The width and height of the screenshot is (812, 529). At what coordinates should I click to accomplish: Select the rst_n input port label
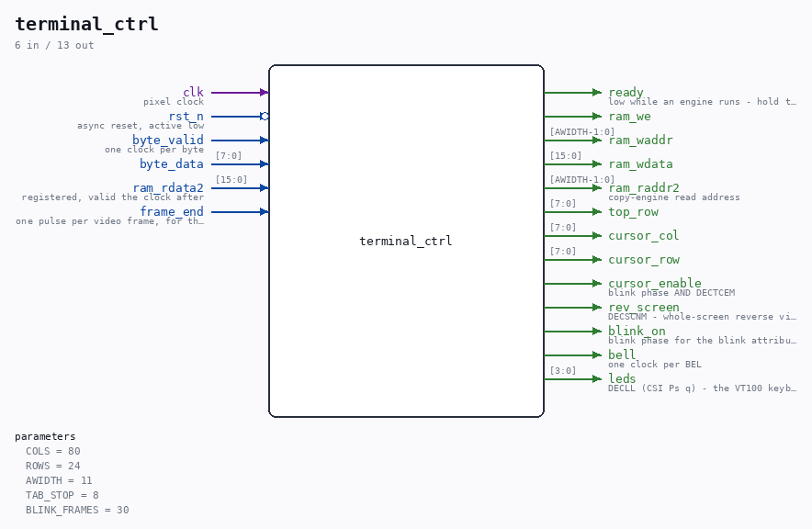[x=186, y=116]
